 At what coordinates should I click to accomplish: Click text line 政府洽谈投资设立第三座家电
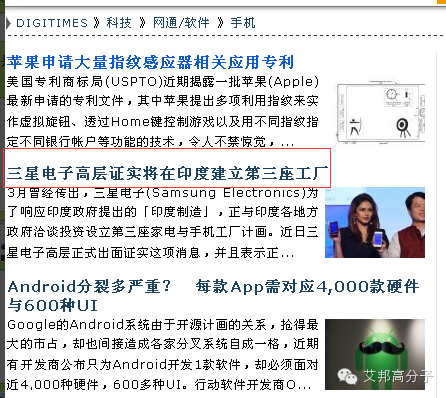163,232
